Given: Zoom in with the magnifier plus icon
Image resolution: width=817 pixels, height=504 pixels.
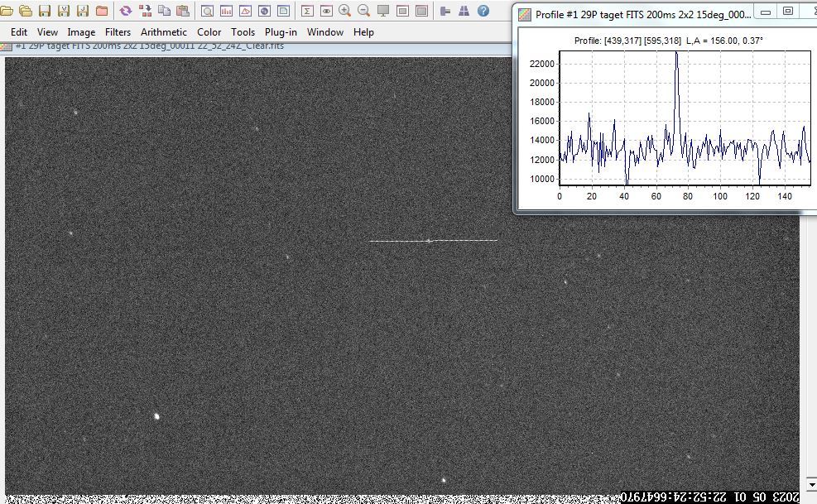Looking at the screenshot, I should (x=345, y=11).
